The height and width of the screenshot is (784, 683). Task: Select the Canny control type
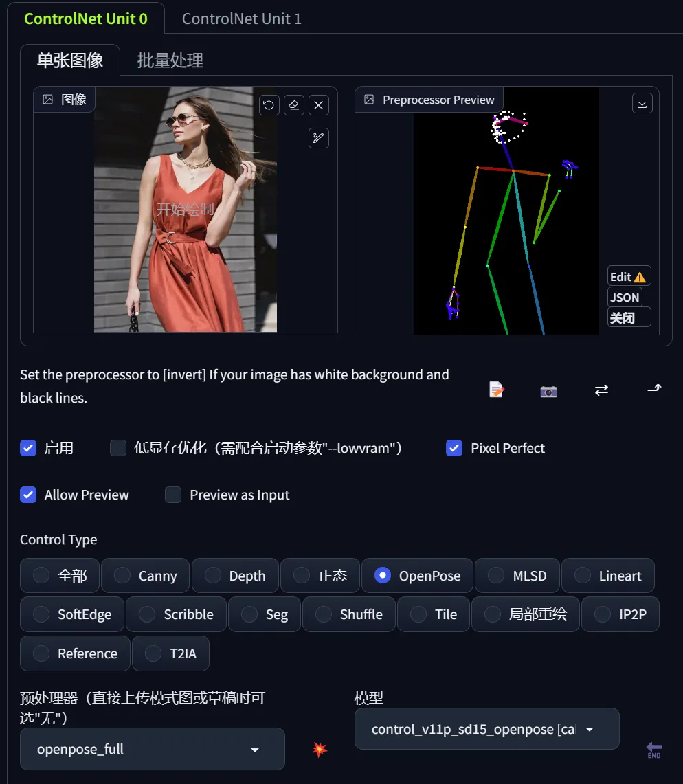click(x=145, y=575)
